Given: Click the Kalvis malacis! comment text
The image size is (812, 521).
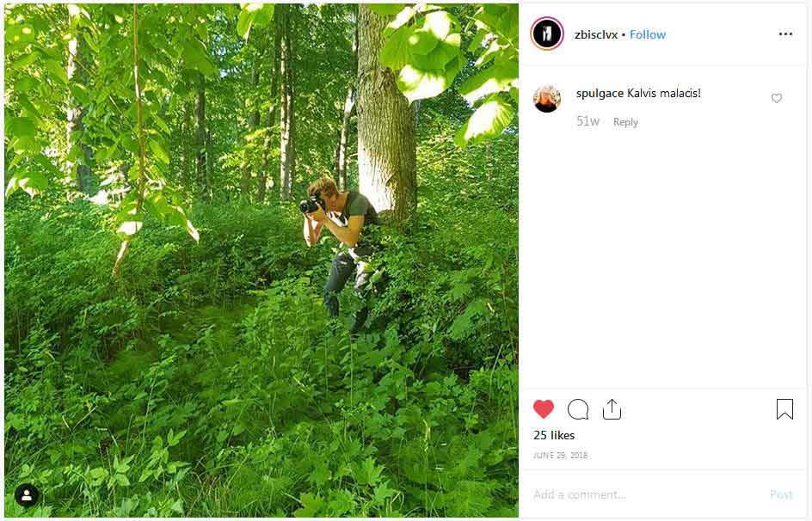Looking at the screenshot, I should pyautogui.click(x=664, y=94).
